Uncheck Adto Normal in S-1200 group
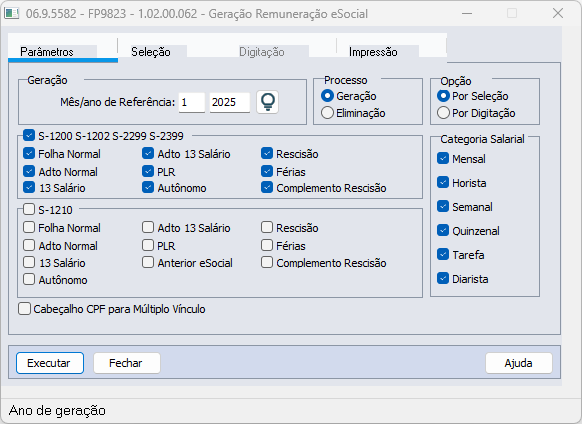Viewport: 582px width, 424px height. (29, 171)
